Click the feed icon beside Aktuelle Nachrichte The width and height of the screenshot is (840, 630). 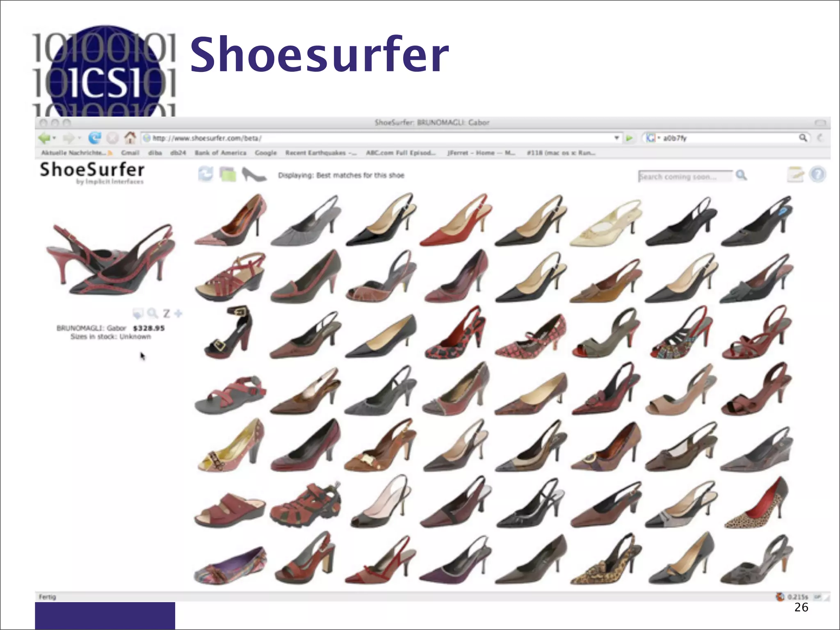coord(110,153)
